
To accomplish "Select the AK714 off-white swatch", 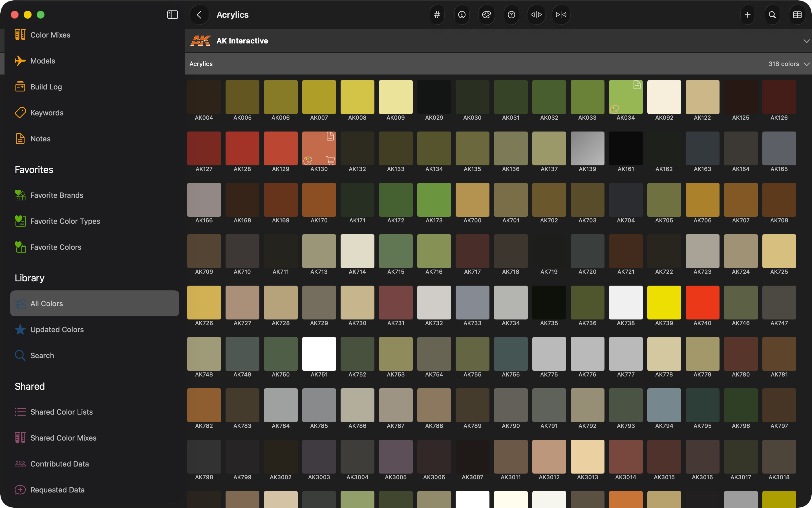I will click(x=357, y=251).
